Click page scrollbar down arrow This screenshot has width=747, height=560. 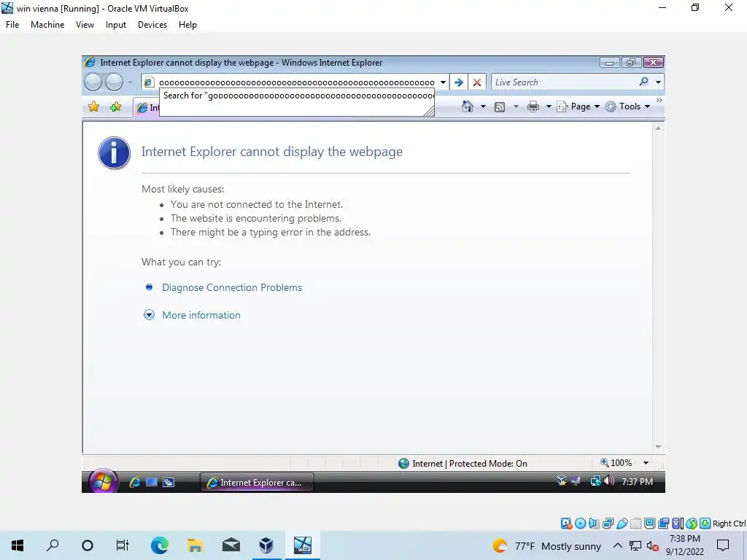(x=658, y=447)
